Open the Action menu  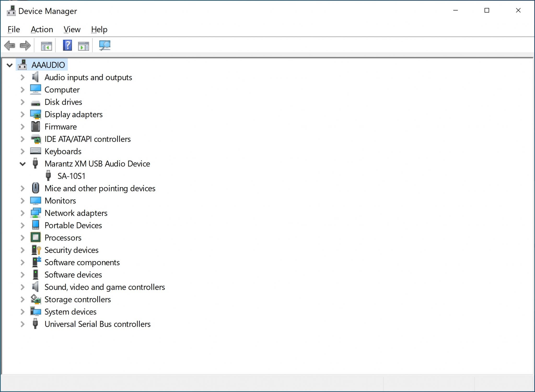point(42,29)
